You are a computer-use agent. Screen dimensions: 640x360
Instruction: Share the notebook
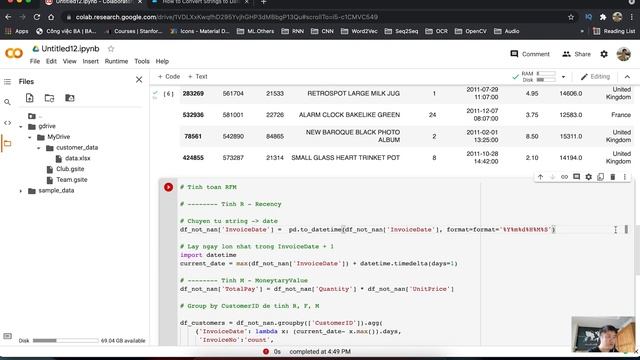click(x=576, y=54)
